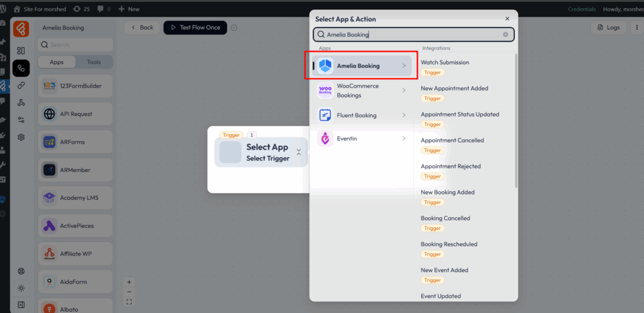Viewport: 644px width, 313px height.
Task: Click the ActivePieces app icon
Action: 50,226
